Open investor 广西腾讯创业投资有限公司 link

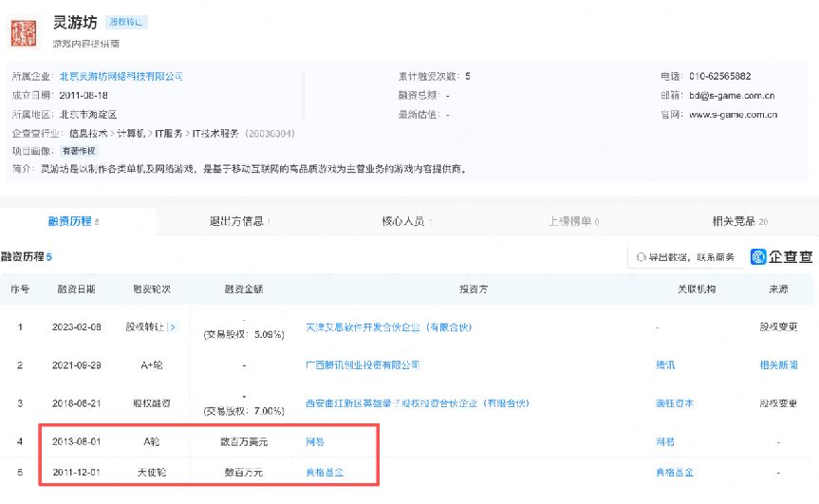click(x=363, y=365)
